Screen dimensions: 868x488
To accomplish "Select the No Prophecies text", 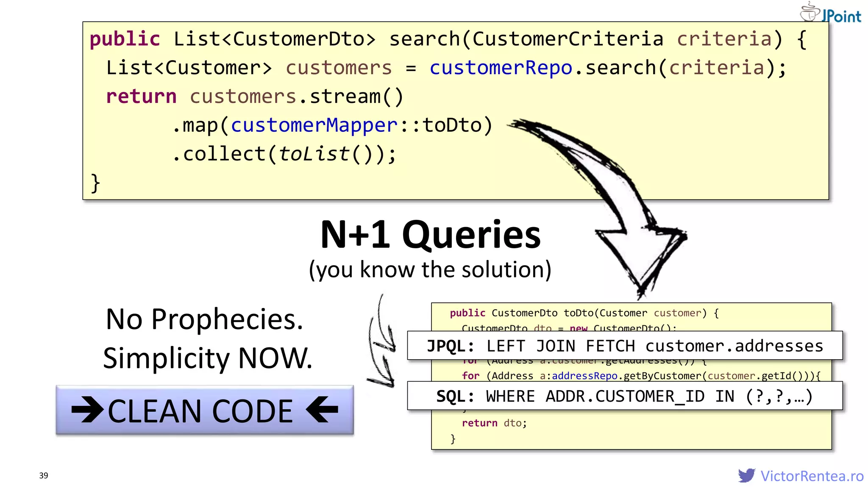I will coord(204,319).
